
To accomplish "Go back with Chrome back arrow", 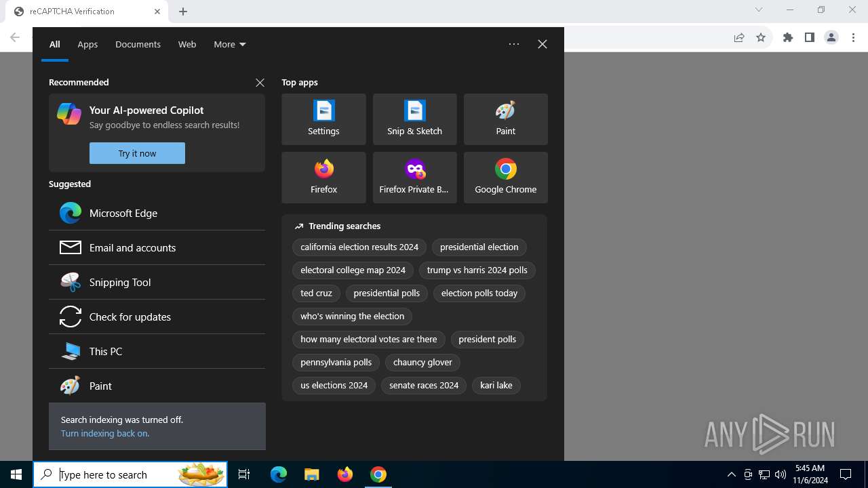I will pyautogui.click(x=15, y=37).
